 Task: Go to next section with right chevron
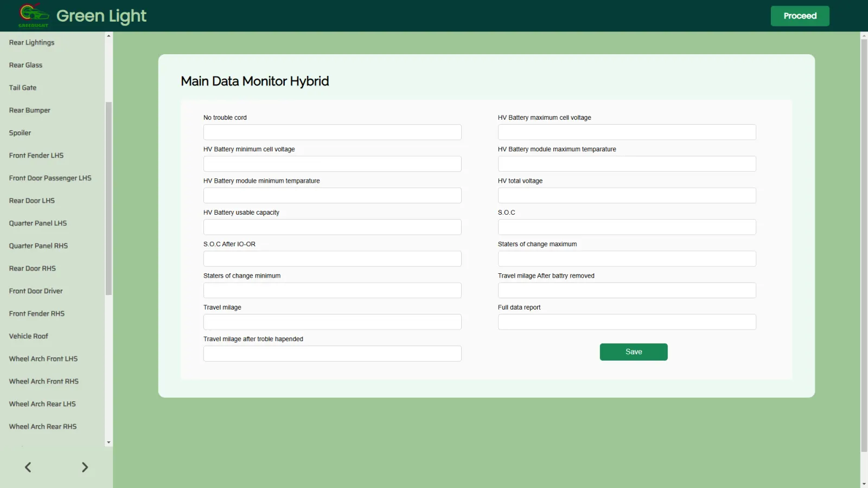click(85, 467)
